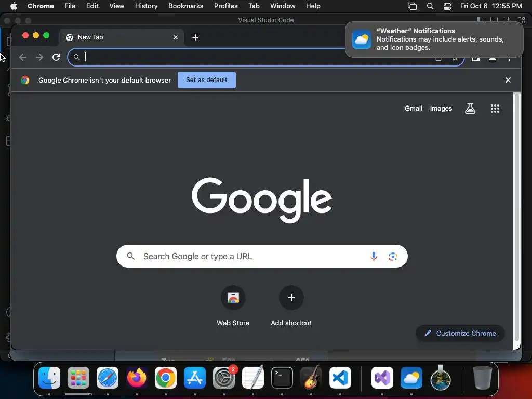Click the Chrome forward arrow button
Image resolution: width=532 pixels, height=399 pixels.
[x=39, y=57]
